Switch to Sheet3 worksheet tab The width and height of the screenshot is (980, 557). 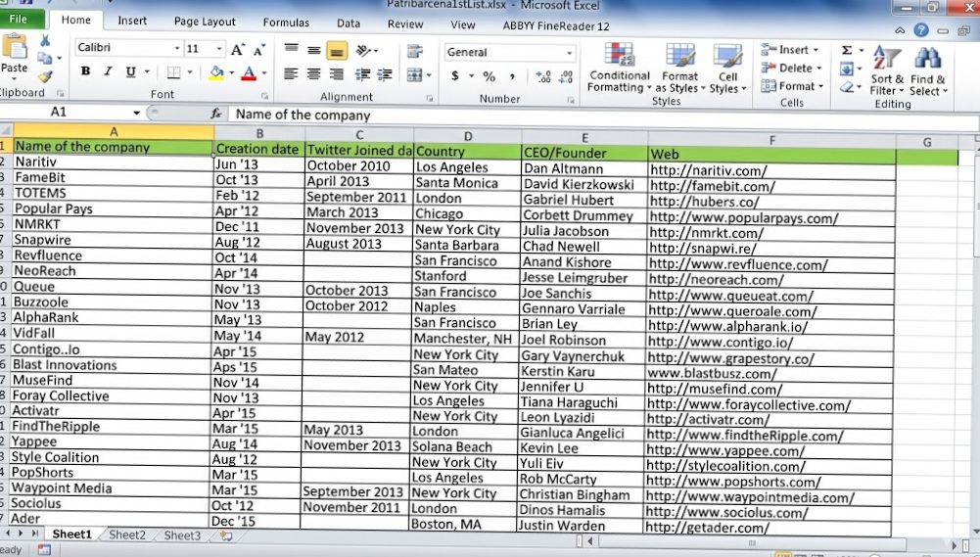point(182,535)
